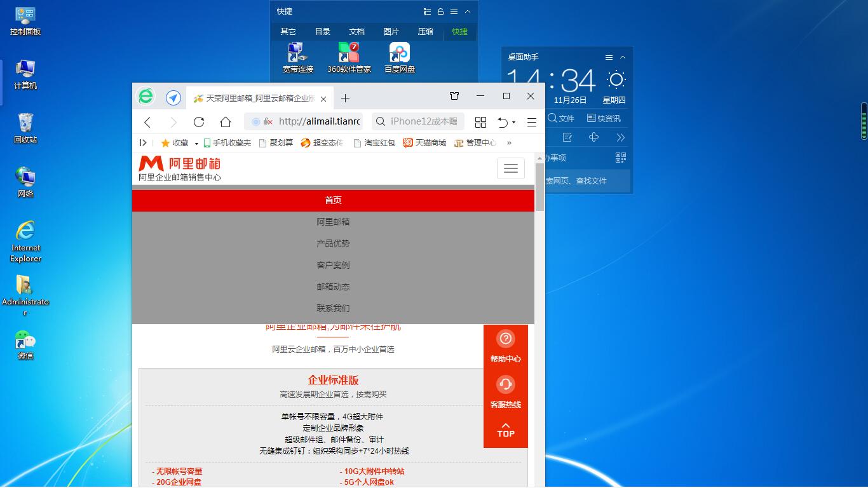Toggle the lock icon in 快捷 panel header
The height and width of the screenshot is (488, 868).
tap(440, 11)
